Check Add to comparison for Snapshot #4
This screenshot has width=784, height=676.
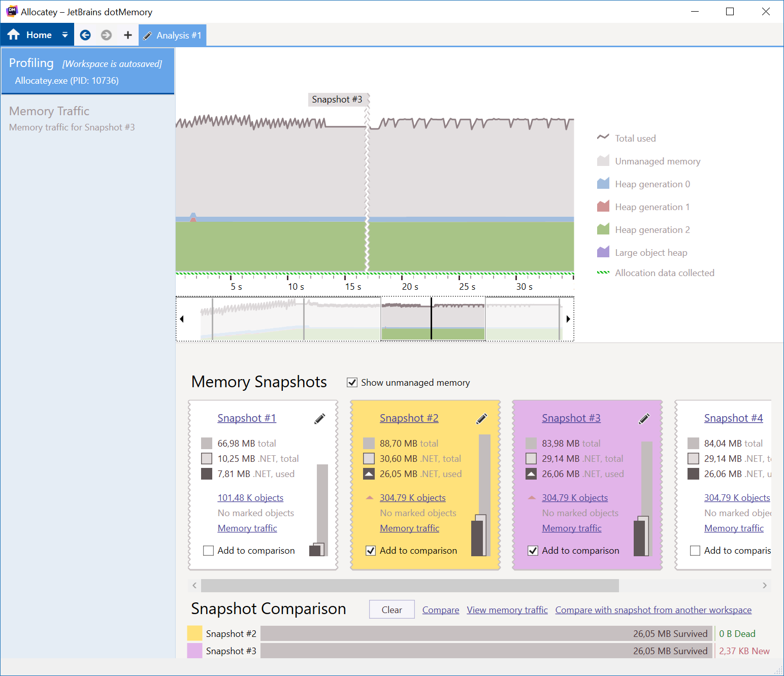695,551
